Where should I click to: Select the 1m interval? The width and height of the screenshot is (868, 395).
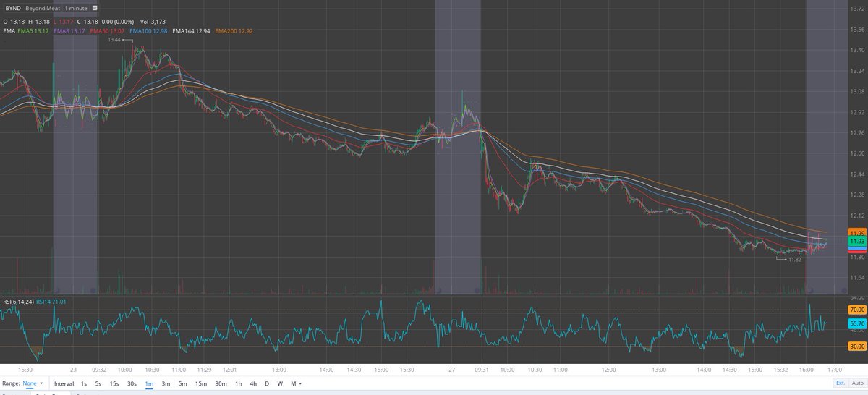[149, 383]
